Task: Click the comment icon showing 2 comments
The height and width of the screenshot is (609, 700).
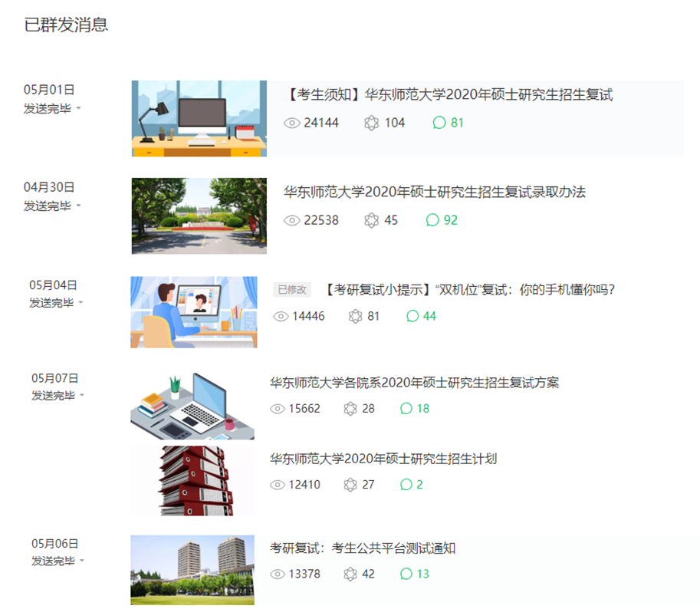Action: point(406,485)
